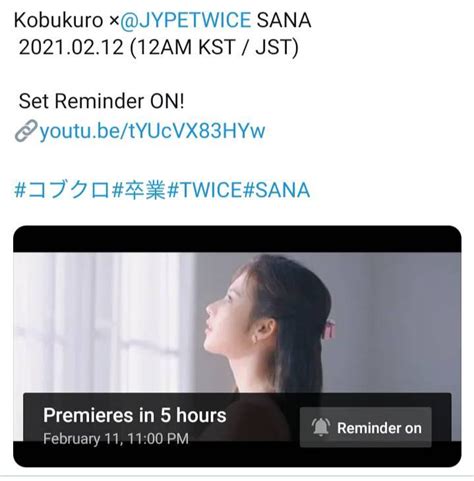This screenshot has height=481, width=474.
Task: Open the #コブクロ hashtag
Action: 62,190
